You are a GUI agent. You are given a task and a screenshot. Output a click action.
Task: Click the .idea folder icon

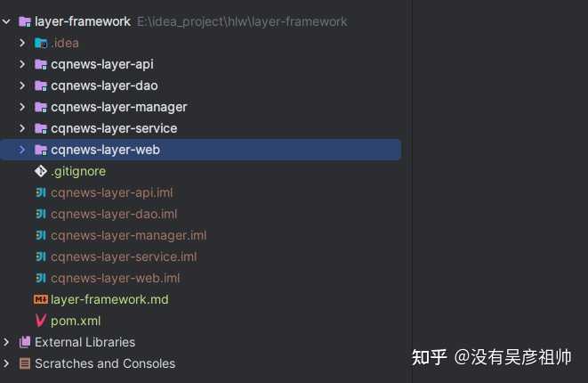click(41, 43)
